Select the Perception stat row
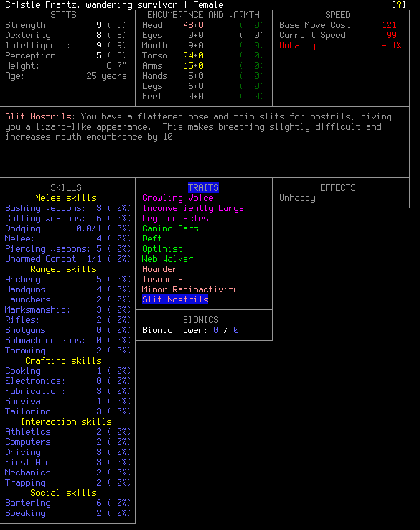The width and height of the screenshot is (420, 530). [x=65, y=55]
